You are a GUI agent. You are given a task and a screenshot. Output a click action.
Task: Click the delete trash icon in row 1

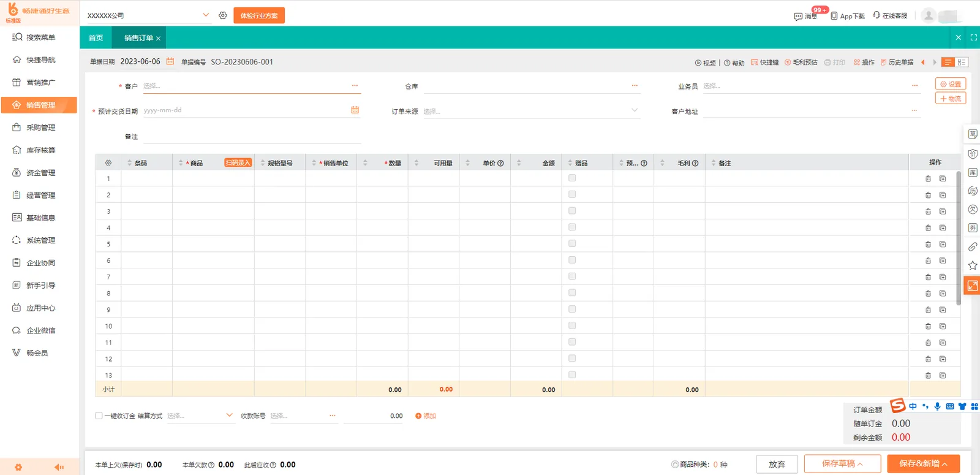[x=928, y=179]
